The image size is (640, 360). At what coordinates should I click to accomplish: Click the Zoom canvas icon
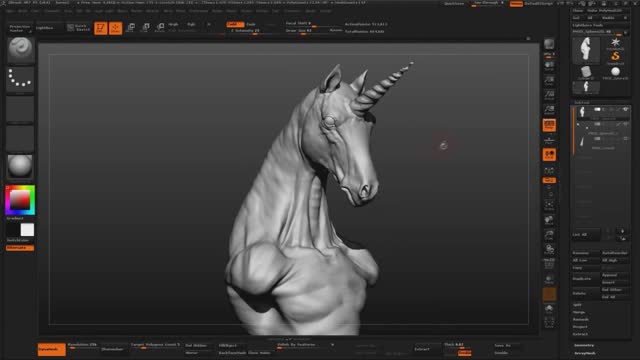coord(549,80)
